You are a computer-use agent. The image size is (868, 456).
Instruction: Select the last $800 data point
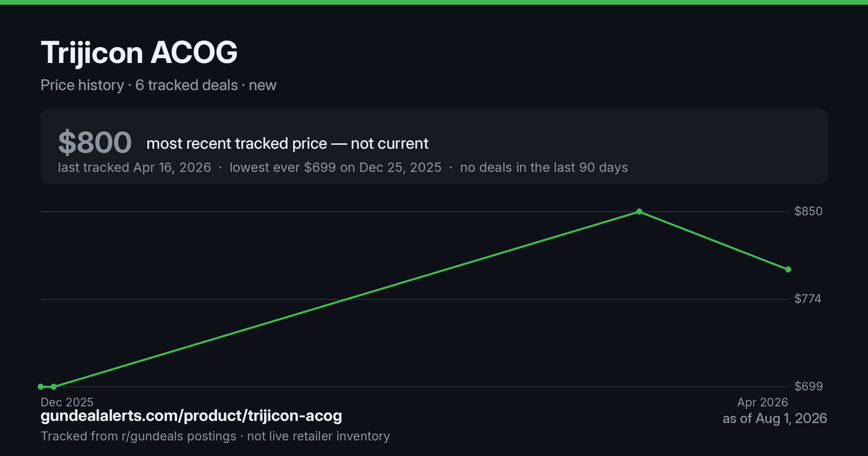point(788,269)
